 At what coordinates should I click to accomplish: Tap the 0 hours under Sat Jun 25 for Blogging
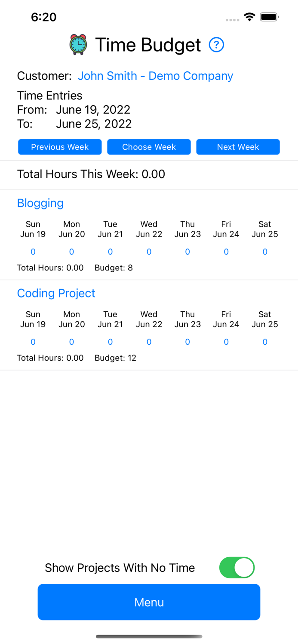[x=265, y=252]
